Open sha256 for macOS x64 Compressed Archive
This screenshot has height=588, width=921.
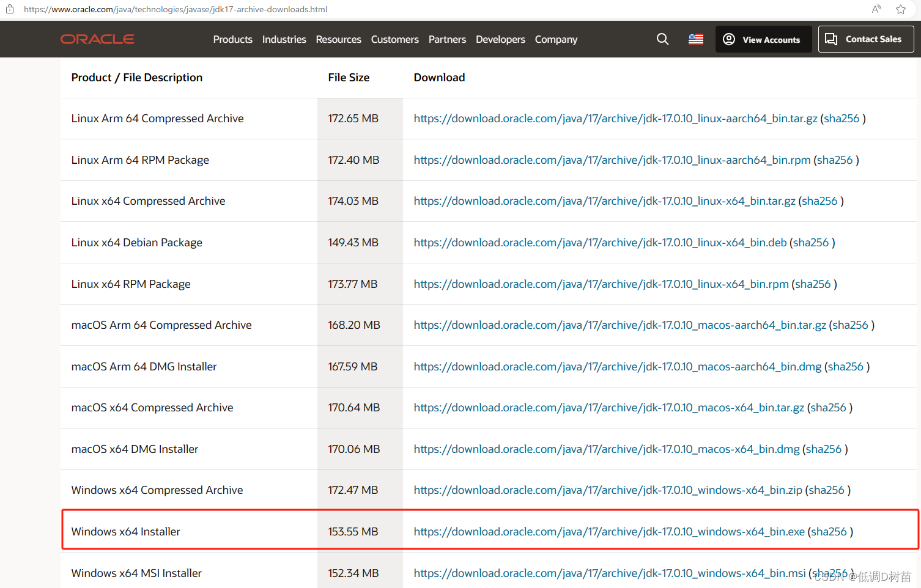coord(829,408)
